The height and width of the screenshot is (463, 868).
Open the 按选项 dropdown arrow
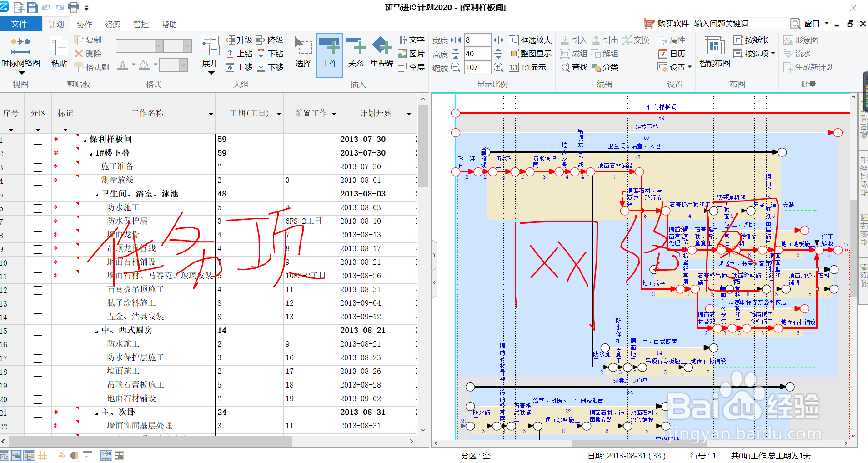(x=773, y=54)
